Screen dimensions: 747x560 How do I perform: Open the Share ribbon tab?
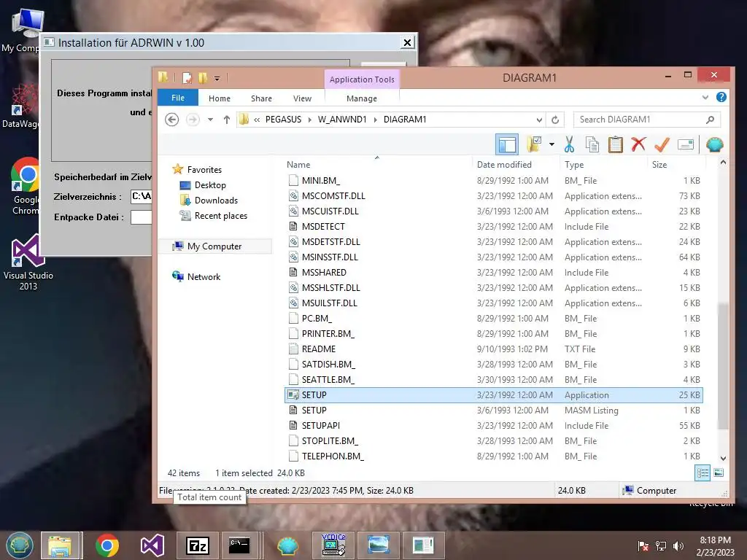262,98
